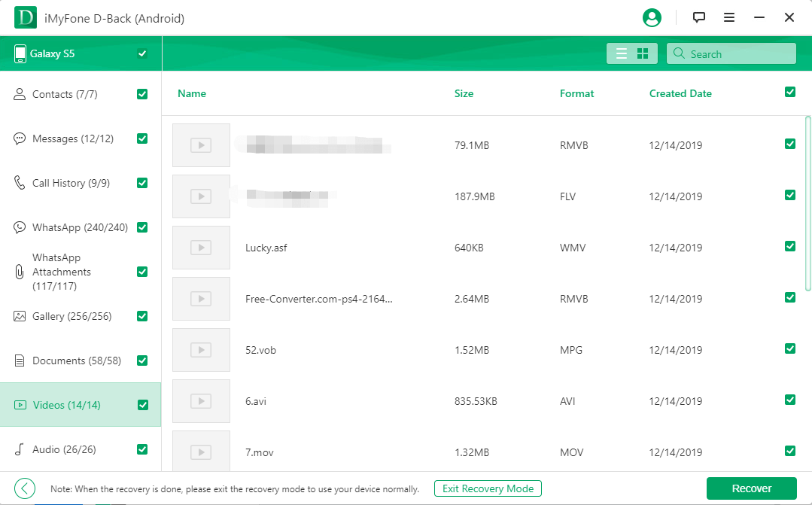
Task: Uncheck the Documents (58/58) checkbox
Action: click(142, 360)
